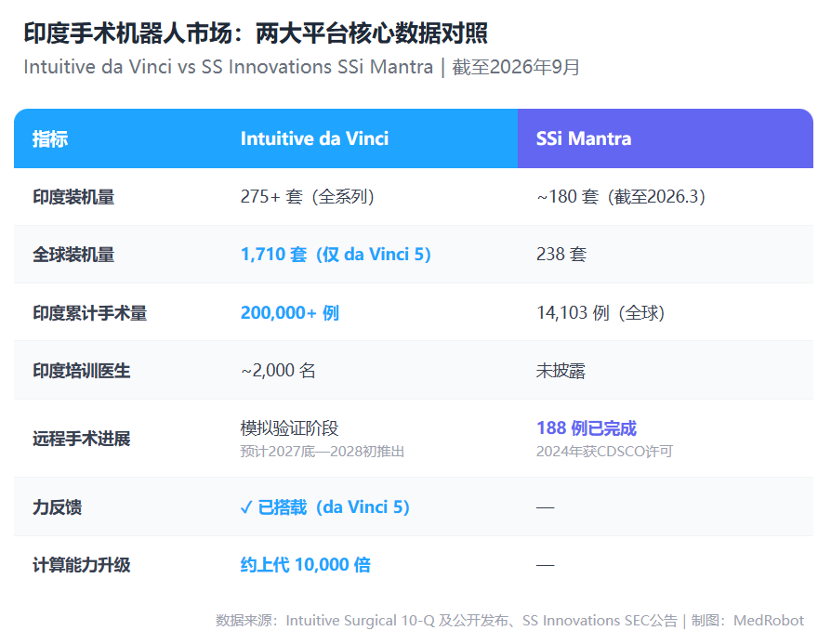Select the 指标 column header

point(50,138)
